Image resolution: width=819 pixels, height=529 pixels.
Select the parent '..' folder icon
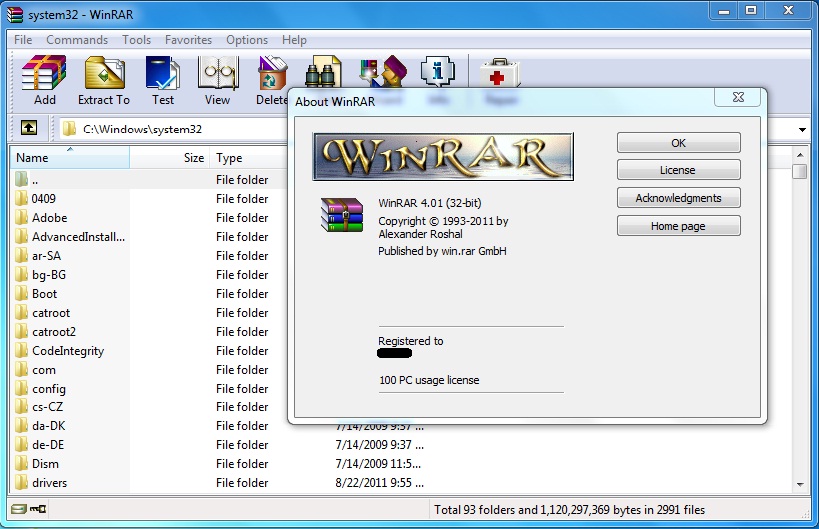21,179
